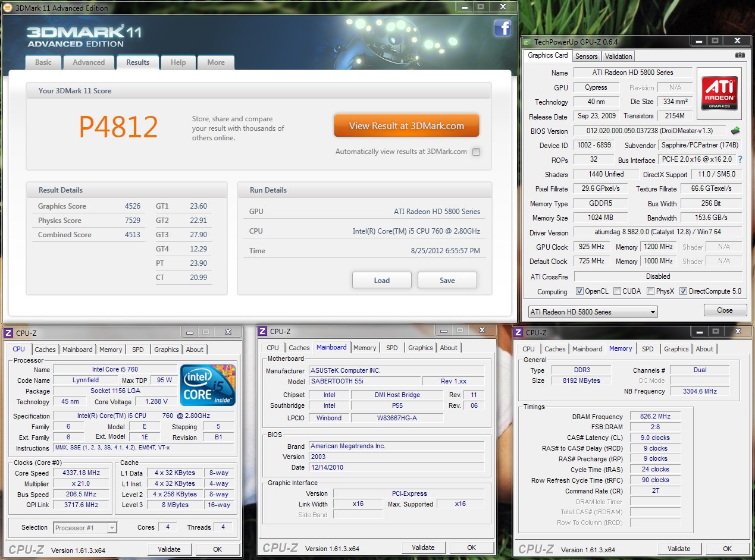The image size is (755, 560).
Task: Click the GPU-Z BIOS save chip icon
Action: [736, 131]
